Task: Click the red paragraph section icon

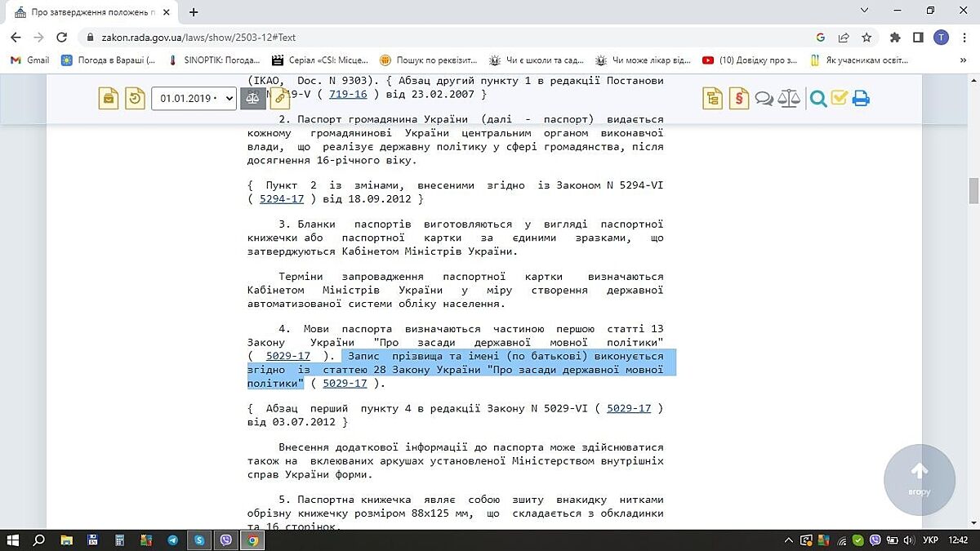Action: [738, 99]
